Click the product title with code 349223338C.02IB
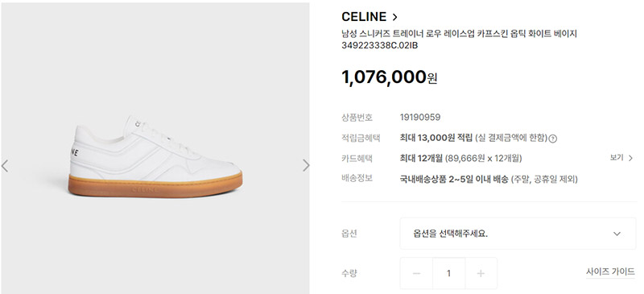 click(459, 39)
